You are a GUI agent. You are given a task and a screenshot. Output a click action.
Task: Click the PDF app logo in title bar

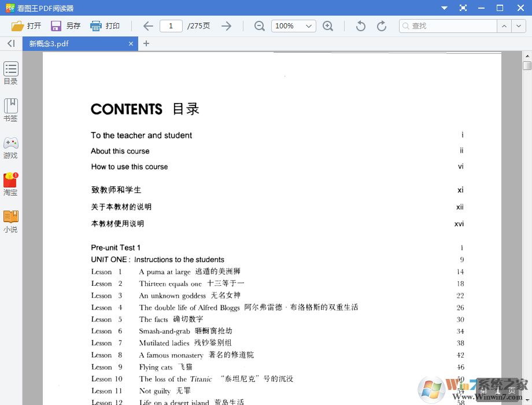[x=10, y=8]
